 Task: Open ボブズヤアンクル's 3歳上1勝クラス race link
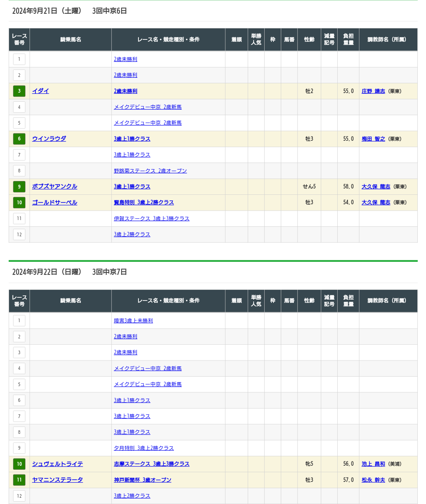pos(132,187)
